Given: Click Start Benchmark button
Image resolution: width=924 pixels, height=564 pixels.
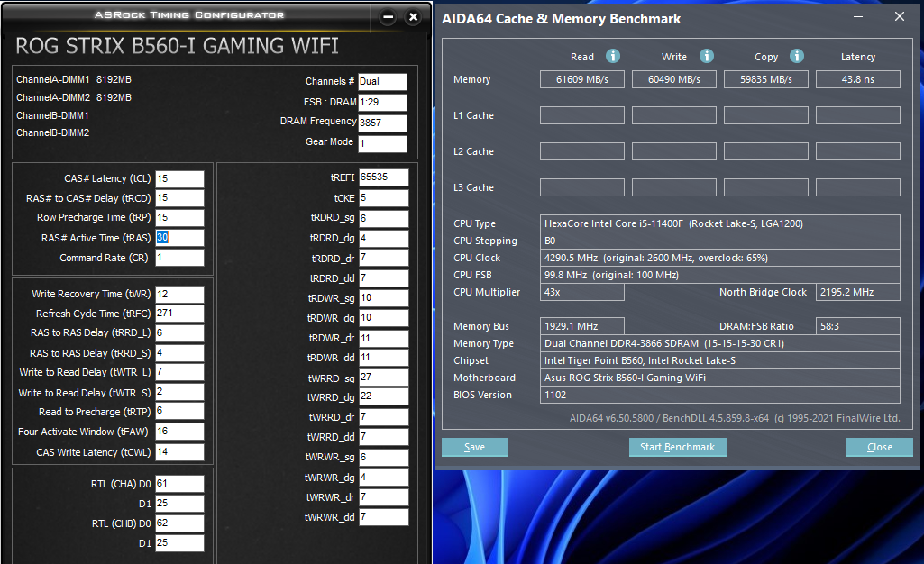Looking at the screenshot, I should click(678, 448).
